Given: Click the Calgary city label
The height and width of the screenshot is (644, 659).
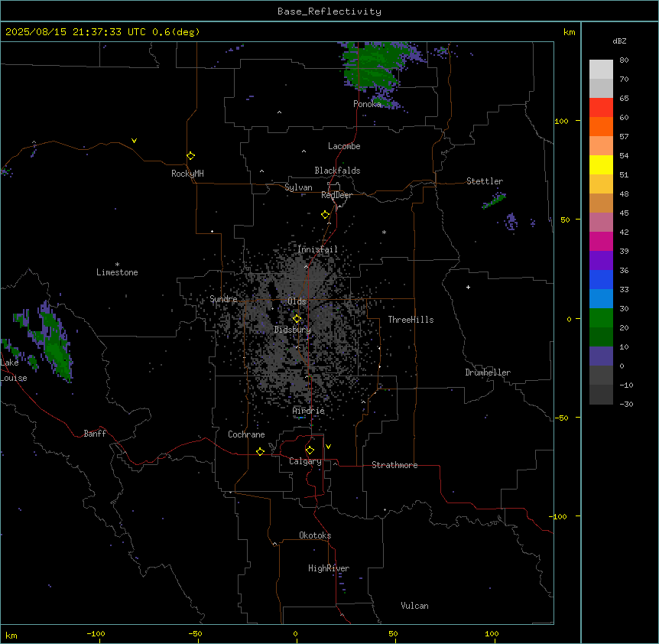Looking at the screenshot, I should (305, 461).
